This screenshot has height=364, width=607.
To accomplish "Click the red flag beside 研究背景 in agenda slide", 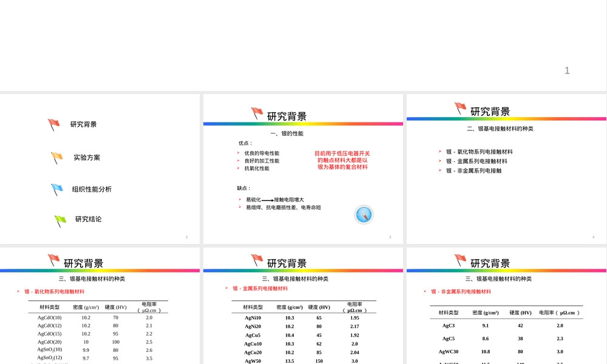I will [x=54, y=124].
